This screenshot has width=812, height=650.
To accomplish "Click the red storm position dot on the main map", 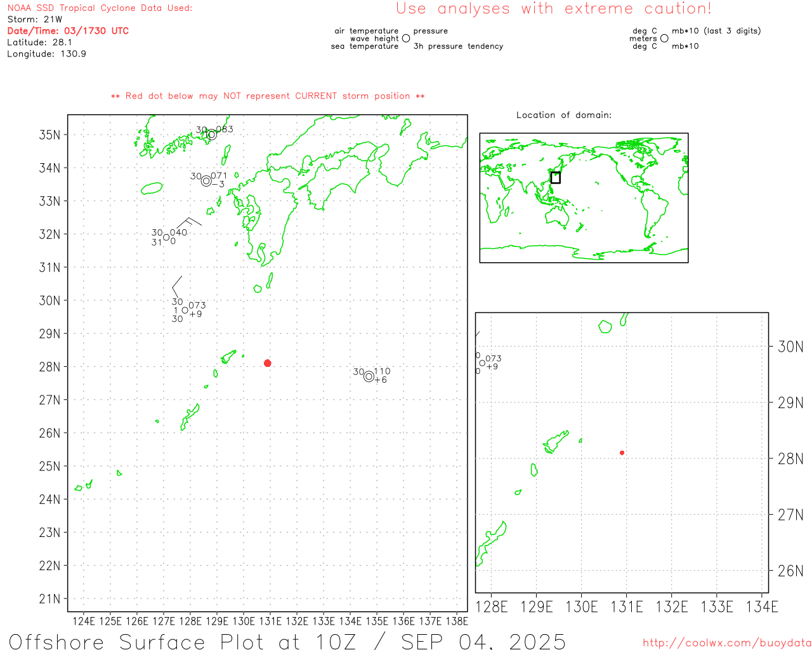I will point(267,363).
